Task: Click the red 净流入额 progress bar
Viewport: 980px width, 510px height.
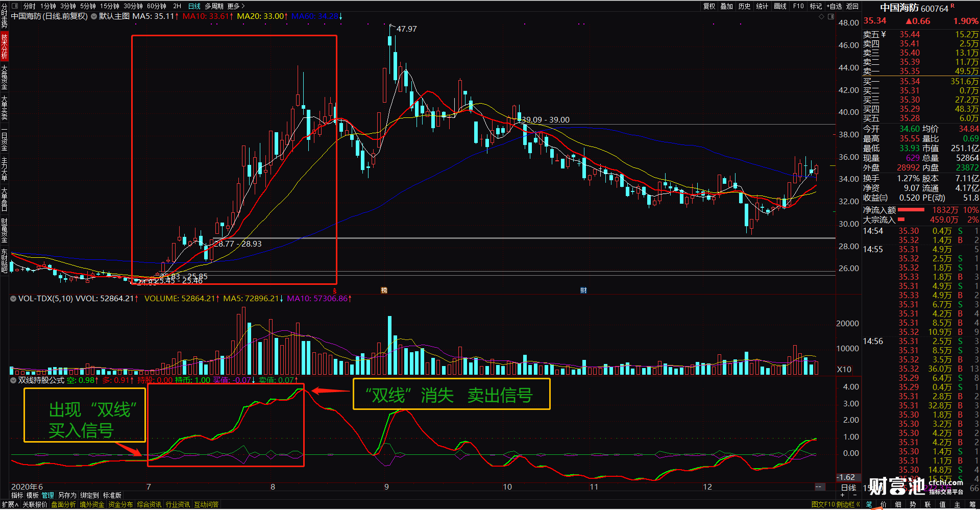Action: pos(911,210)
